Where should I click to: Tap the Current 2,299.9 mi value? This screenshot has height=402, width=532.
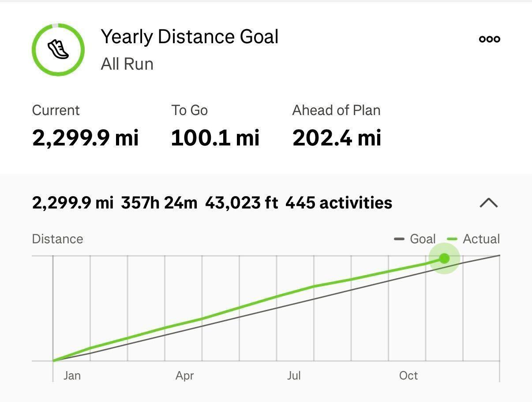click(85, 138)
